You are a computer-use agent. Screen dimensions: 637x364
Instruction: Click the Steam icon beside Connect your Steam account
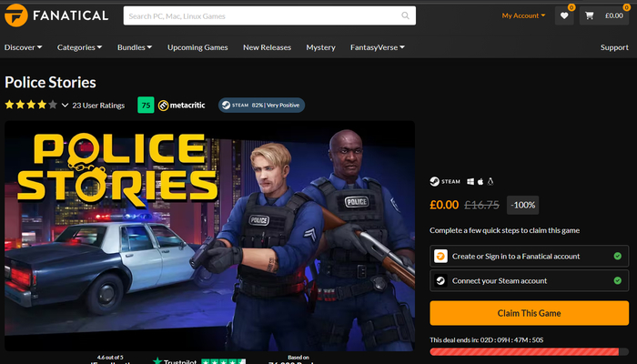pos(441,280)
